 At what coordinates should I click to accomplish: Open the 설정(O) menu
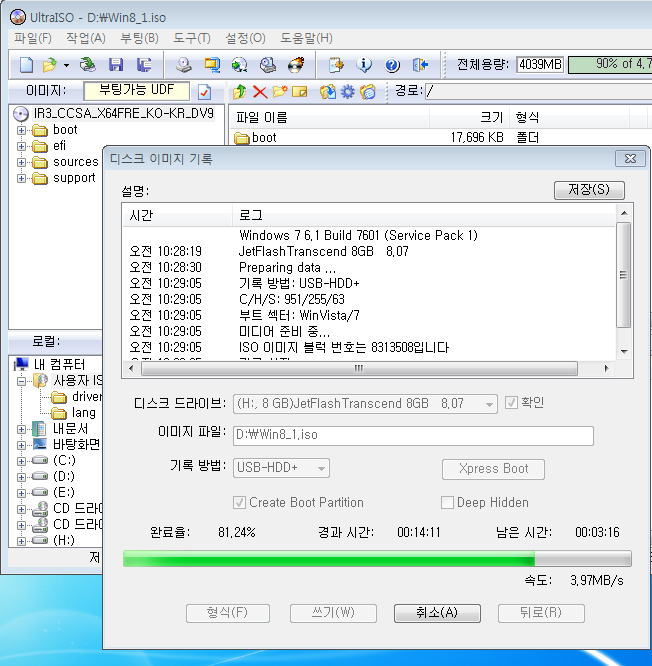click(x=245, y=38)
